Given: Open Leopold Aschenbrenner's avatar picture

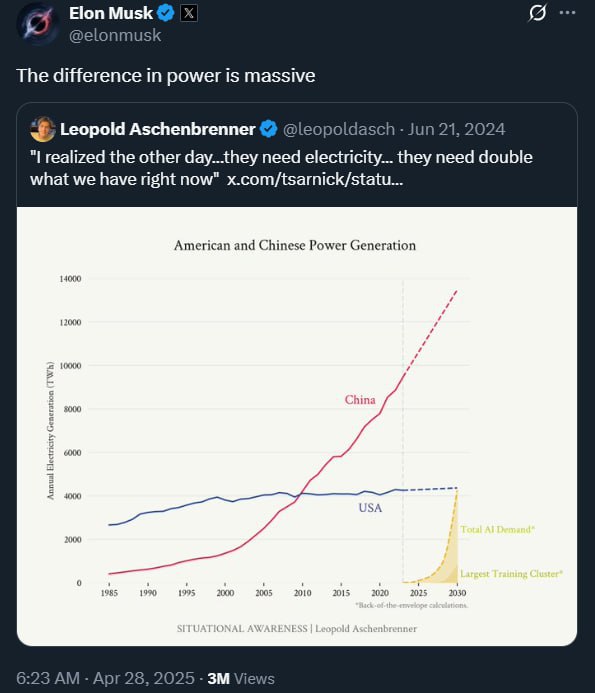Looking at the screenshot, I should click(x=42, y=129).
